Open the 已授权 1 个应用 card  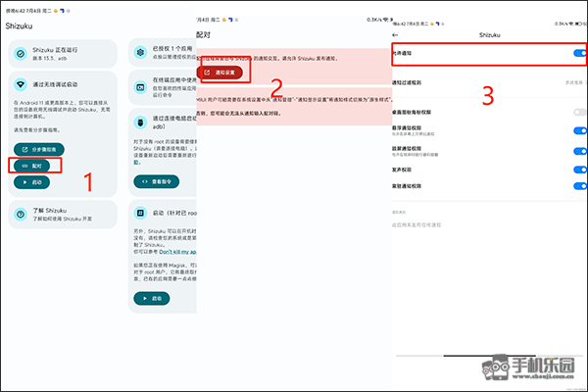click(163, 53)
